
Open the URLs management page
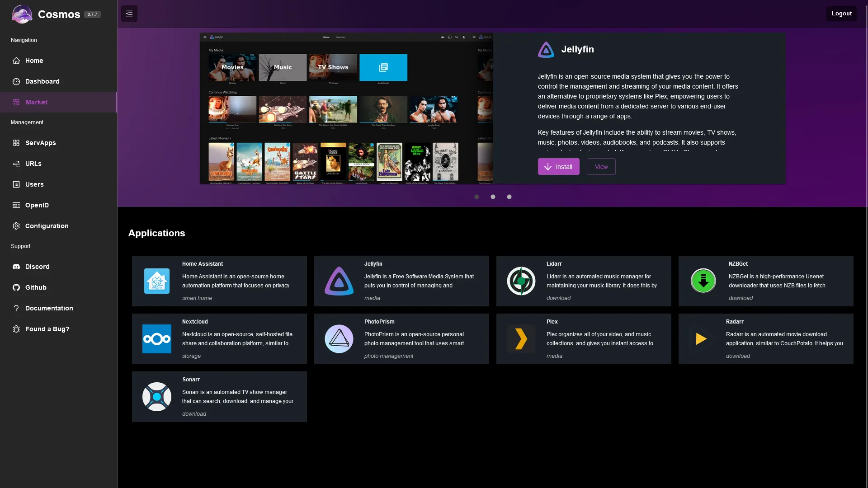coord(58,164)
